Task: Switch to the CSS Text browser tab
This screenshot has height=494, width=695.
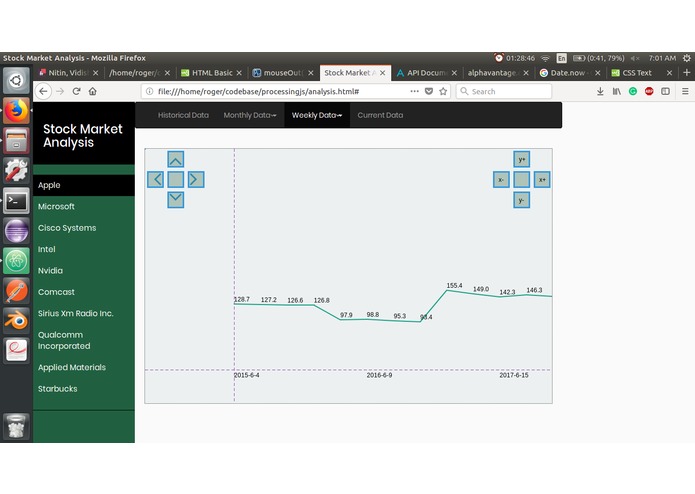Action: coord(641,73)
